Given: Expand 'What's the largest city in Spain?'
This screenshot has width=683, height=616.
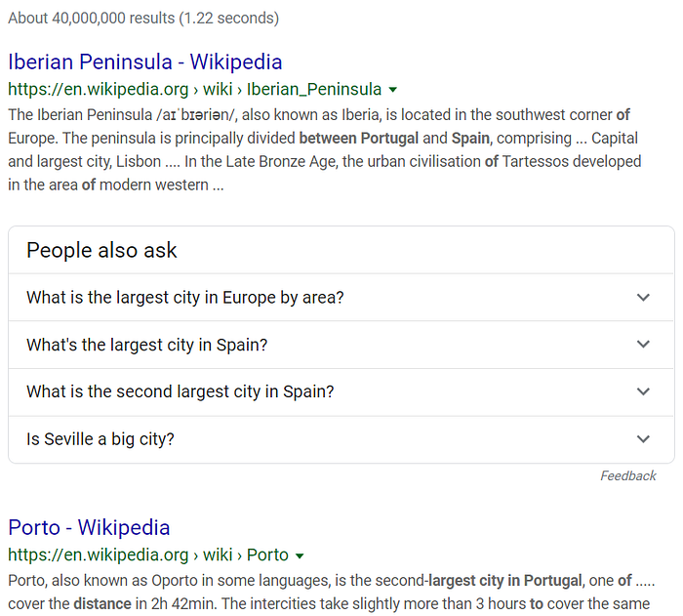Looking at the screenshot, I should coord(341,345).
